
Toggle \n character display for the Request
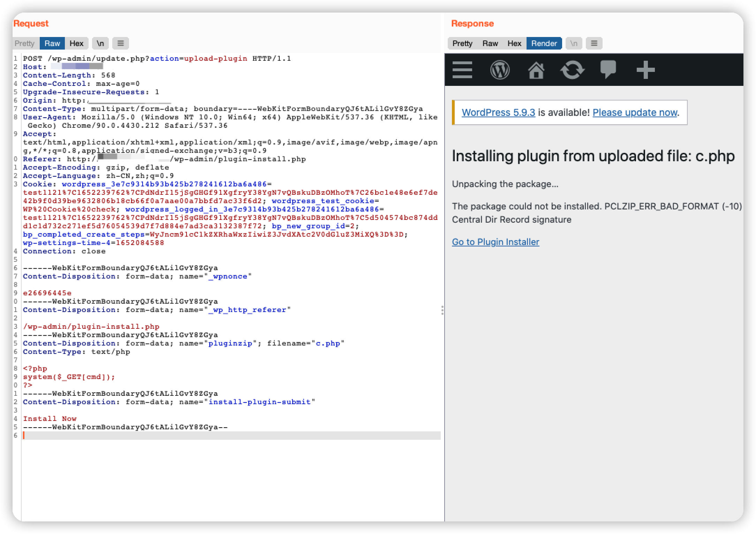(x=100, y=43)
